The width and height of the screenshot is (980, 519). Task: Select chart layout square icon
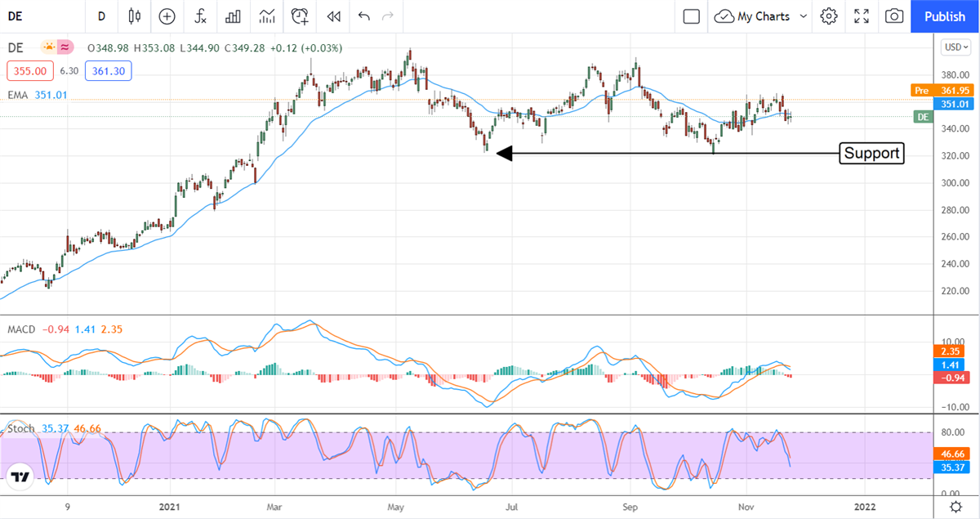(691, 16)
